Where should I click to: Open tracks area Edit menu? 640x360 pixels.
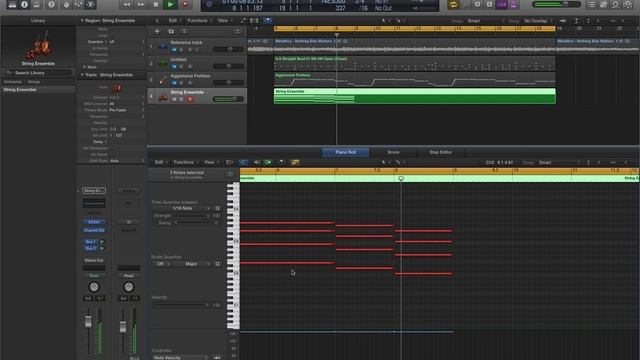point(173,20)
